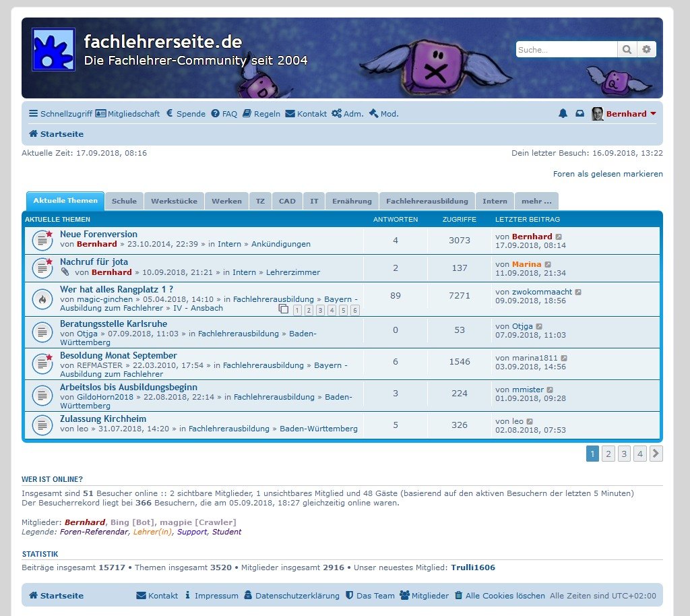Screen dimensions: 690x616
Task: Click the next page arrow
Action: coord(656,454)
